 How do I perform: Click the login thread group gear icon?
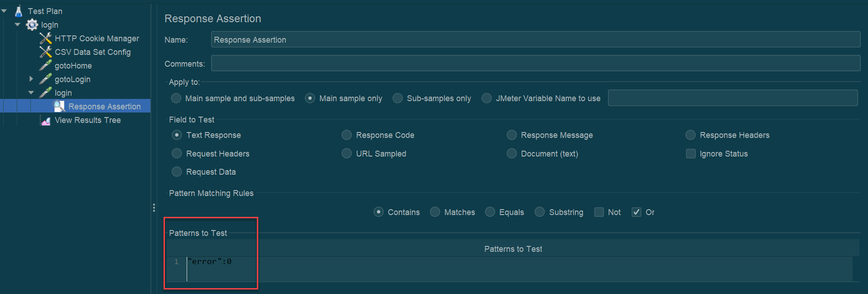(x=32, y=25)
